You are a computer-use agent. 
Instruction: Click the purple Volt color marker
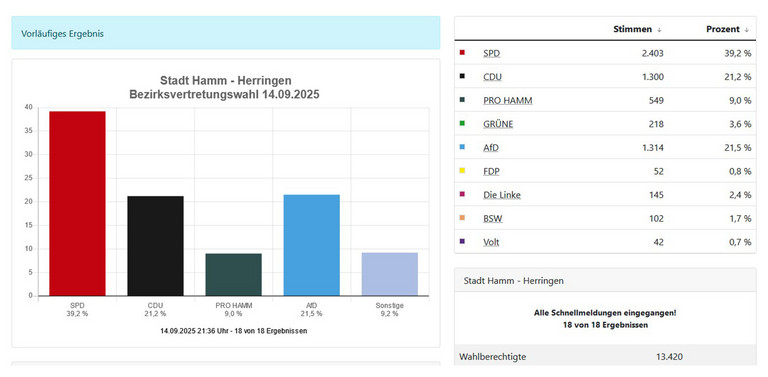pyautogui.click(x=462, y=241)
